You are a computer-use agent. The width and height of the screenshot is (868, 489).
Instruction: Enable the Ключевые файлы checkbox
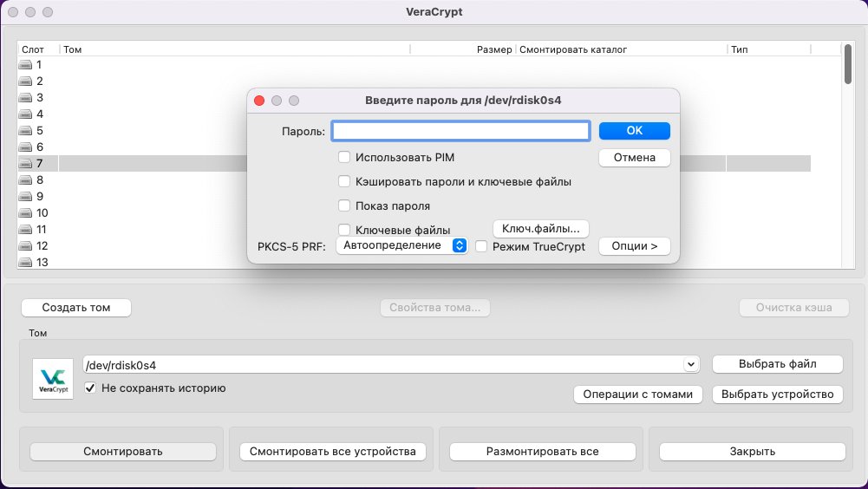click(x=343, y=229)
